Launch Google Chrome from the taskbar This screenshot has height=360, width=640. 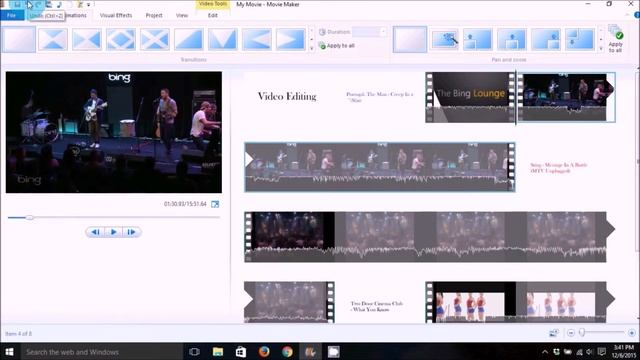[287, 352]
